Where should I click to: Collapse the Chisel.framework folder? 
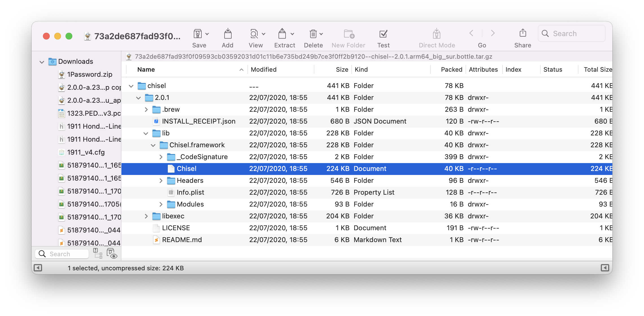click(153, 145)
